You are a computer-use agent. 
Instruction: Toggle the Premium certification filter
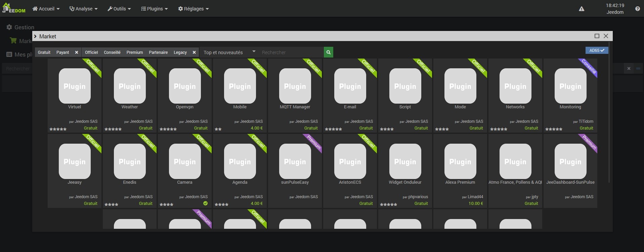click(135, 52)
